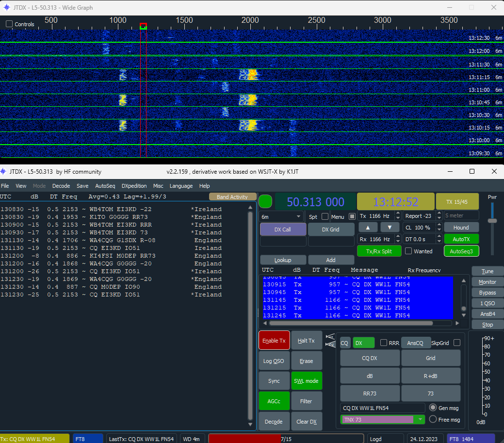Viewport: 504px width, 443px height.
Task: Toggle the AGCc button
Action: pos(274,401)
